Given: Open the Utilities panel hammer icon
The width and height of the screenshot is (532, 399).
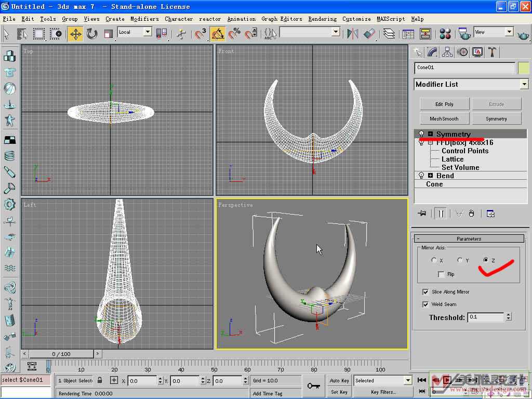Looking at the screenshot, I should 492,52.
